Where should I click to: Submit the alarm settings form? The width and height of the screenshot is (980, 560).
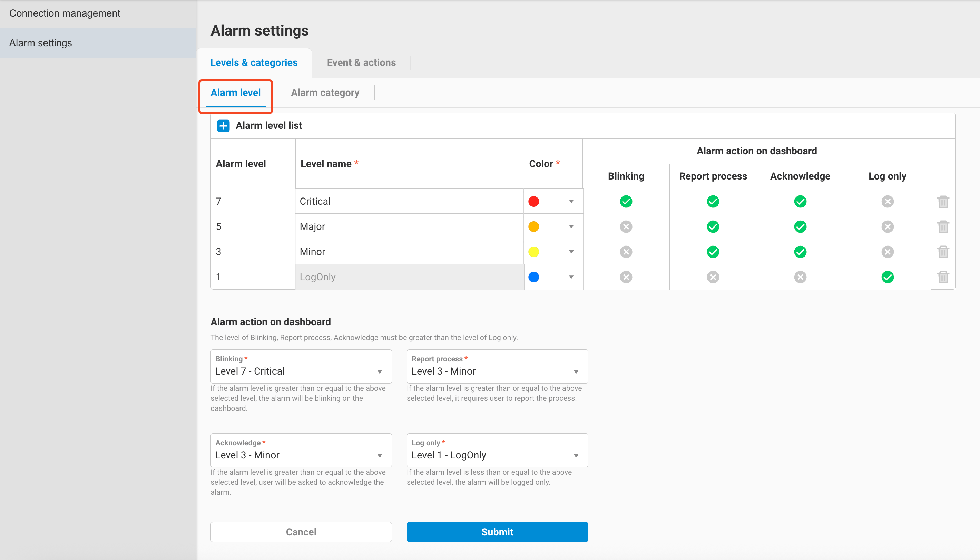pyautogui.click(x=497, y=532)
